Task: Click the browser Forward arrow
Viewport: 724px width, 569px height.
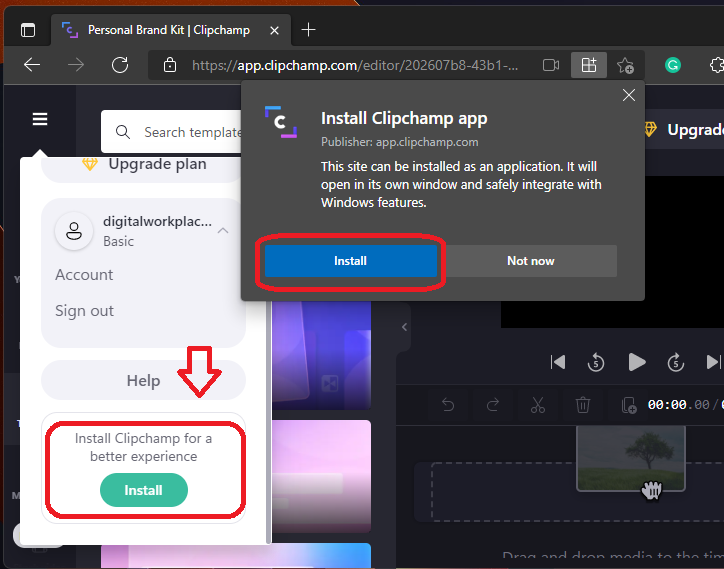Action: point(76,65)
